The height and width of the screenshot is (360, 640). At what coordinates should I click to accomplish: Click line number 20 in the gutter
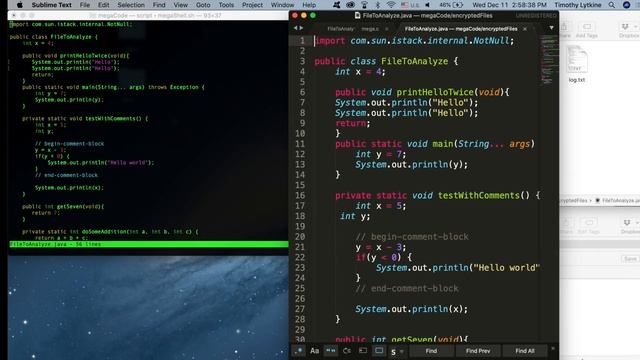(x=300, y=237)
